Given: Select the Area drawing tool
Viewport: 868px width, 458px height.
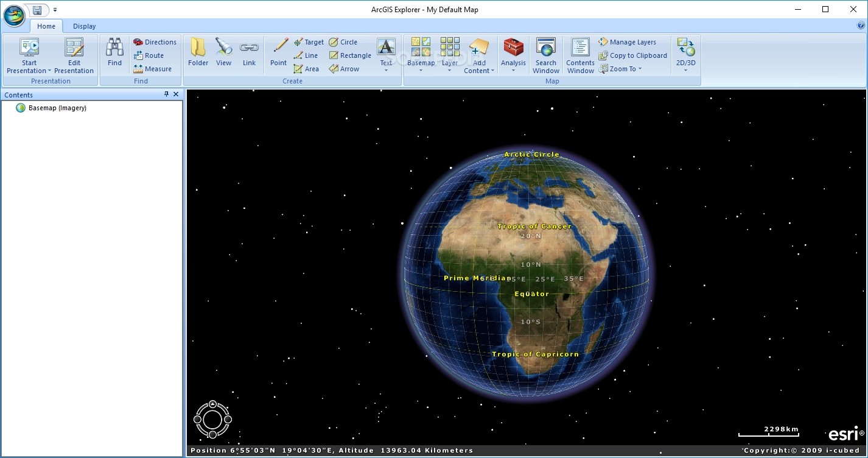Looking at the screenshot, I should 306,69.
